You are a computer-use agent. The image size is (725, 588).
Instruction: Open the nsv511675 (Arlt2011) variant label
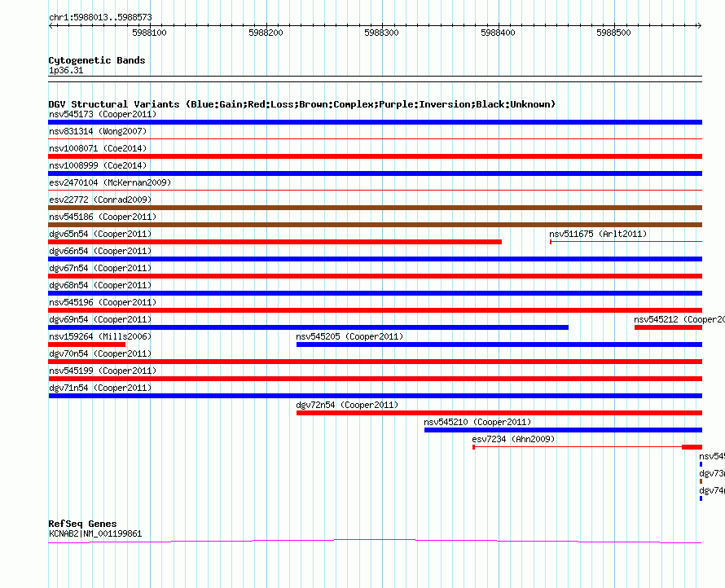click(x=598, y=234)
